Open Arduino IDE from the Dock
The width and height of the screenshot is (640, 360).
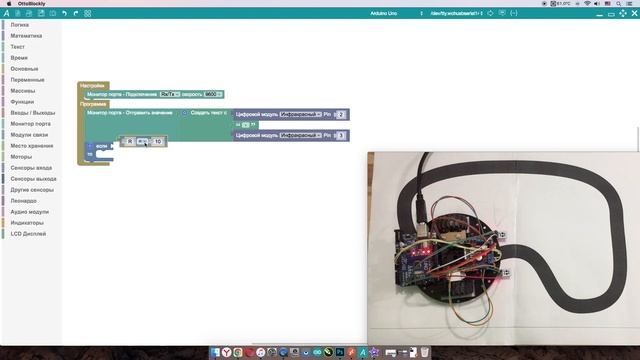(x=317, y=352)
